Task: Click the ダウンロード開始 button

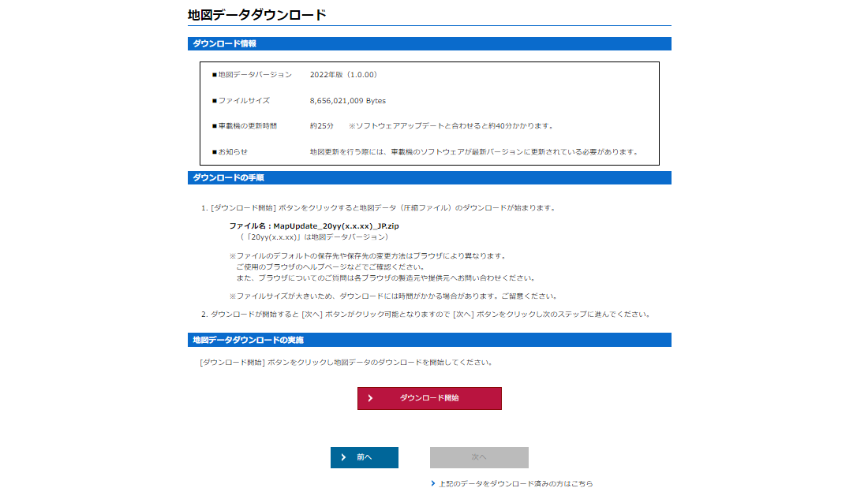Action: [x=429, y=398]
